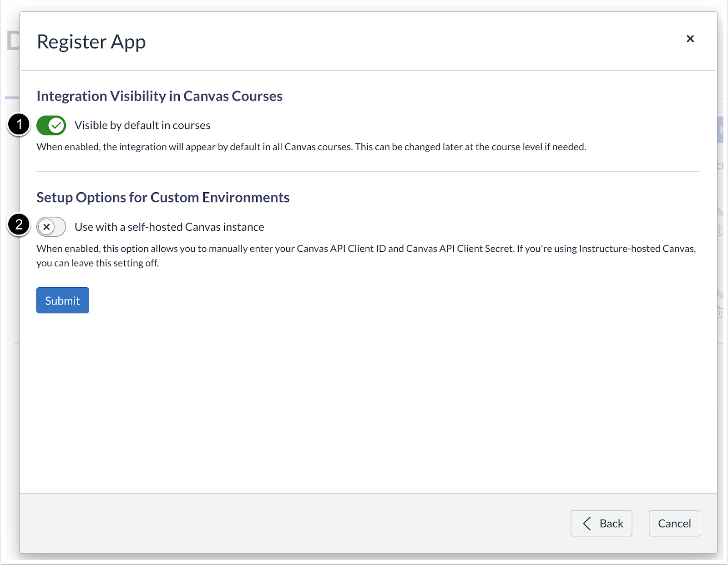Viewport: 728px width, 565px height.
Task: Click the Setup Options for Custom Environments heading
Action: tap(163, 197)
